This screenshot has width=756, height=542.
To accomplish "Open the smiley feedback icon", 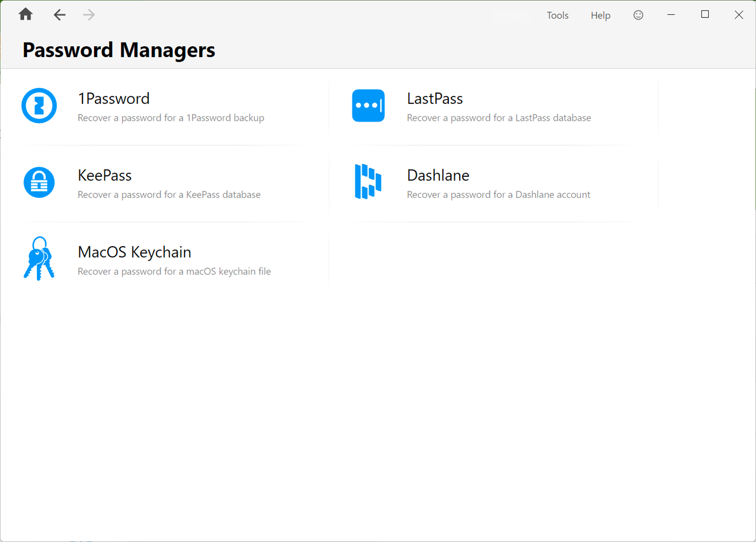I will tap(638, 15).
